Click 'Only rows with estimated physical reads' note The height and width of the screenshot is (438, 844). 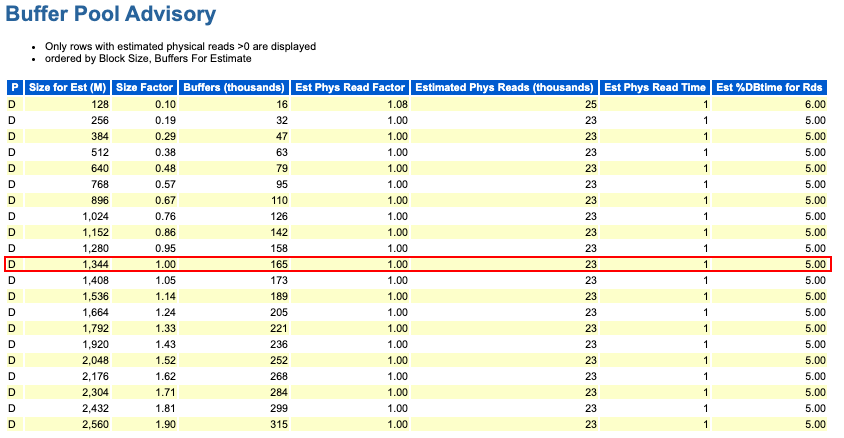pyautogui.click(x=180, y=46)
